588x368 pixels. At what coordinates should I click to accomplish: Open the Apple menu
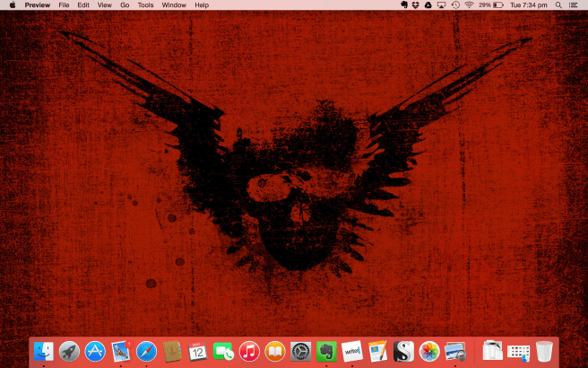13,4
